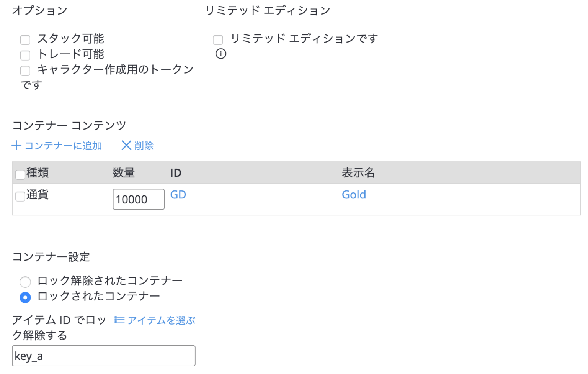Enable リミテッド エディションです checkbox
The height and width of the screenshot is (374, 588).
coord(218,40)
